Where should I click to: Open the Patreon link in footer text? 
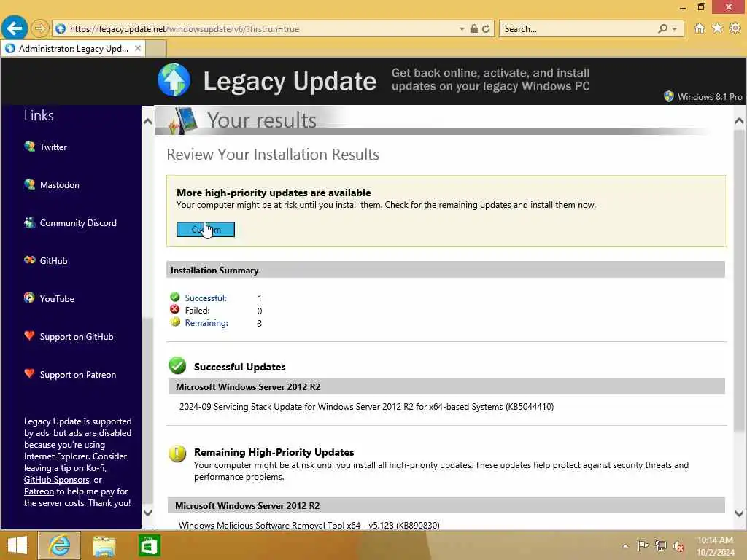39,491
